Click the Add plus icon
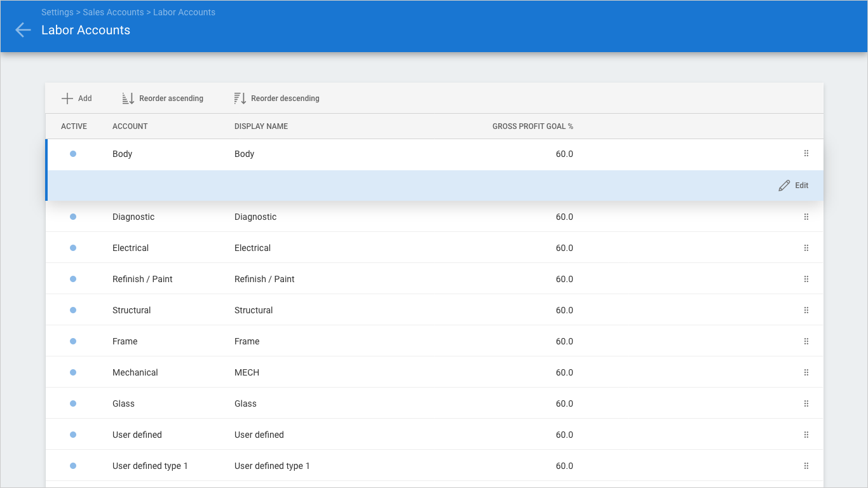Image resolution: width=868 pixels, height=488 pixels. click(x=67, y=98)
